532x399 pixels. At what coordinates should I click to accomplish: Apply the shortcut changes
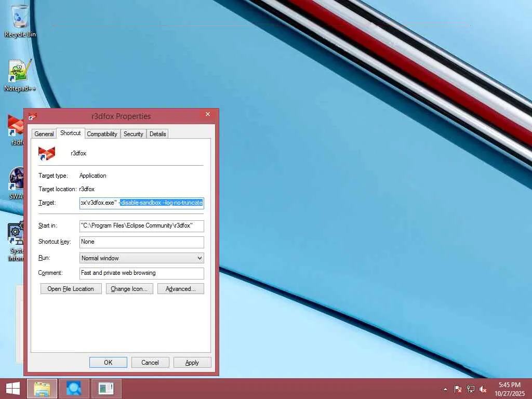pyautogui.click(x=192, y=362)
